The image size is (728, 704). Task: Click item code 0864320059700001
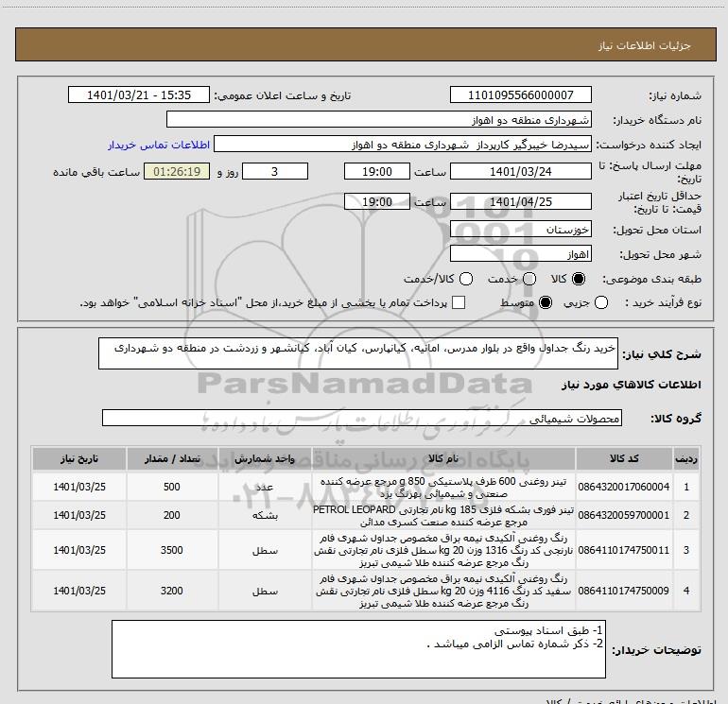coord(624,515)
